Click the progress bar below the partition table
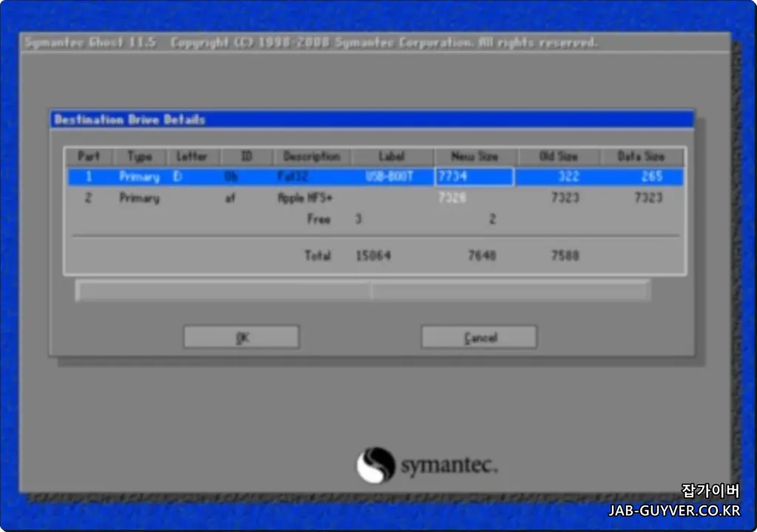Image resolution: width=757 pixels, height=532 pixels. [363, 291]
